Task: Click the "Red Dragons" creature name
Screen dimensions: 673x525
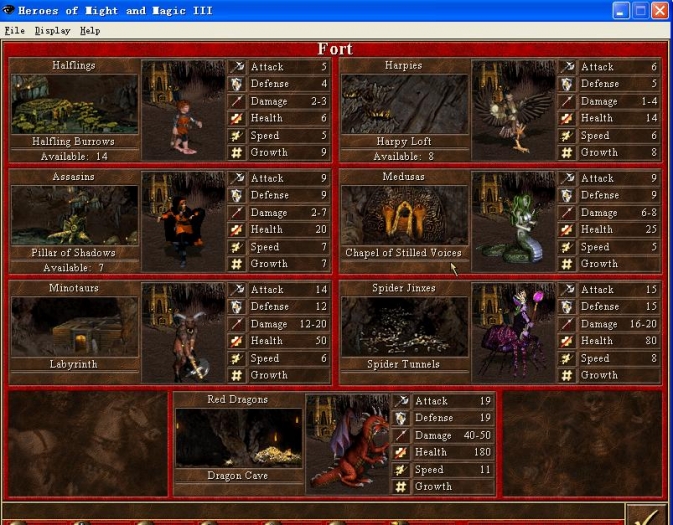Action: [x=237, y=400]
